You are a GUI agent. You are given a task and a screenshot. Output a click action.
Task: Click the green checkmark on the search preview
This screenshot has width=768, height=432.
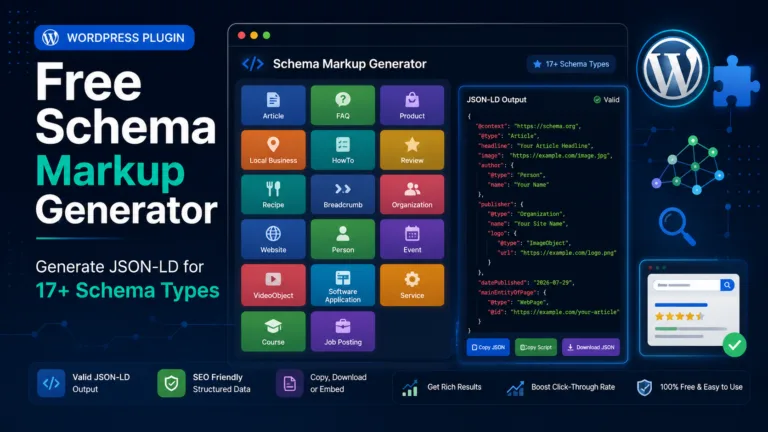pyautogui.click(x=734, y=345)
